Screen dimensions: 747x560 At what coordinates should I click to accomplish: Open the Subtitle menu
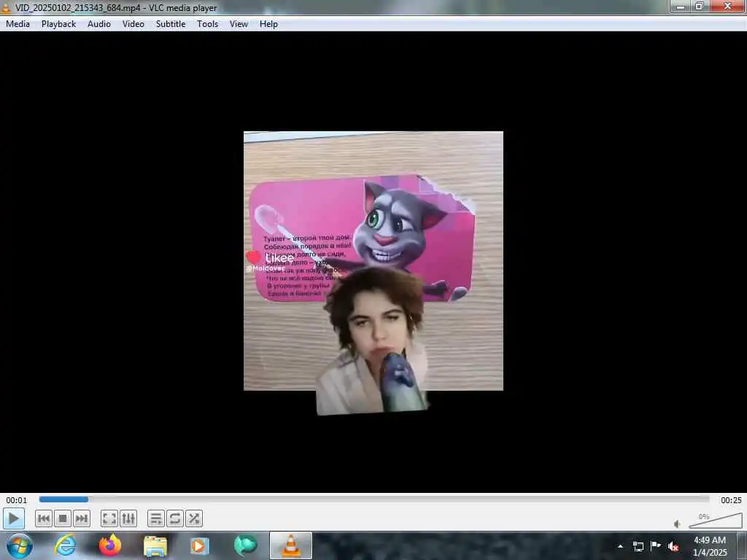pyautogui.click(x=171, y=24)
